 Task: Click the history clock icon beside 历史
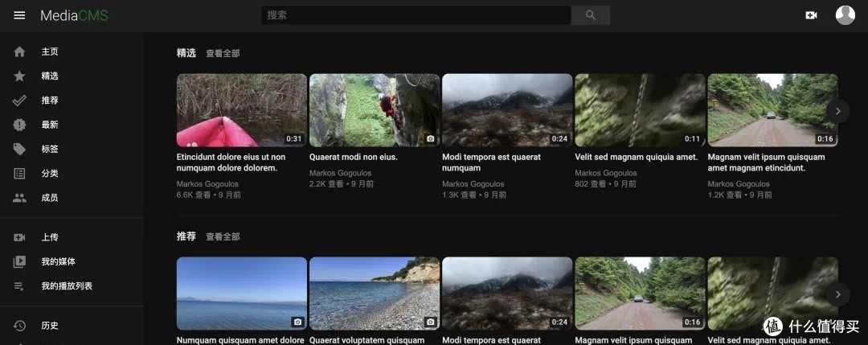[x=19, y=326]
